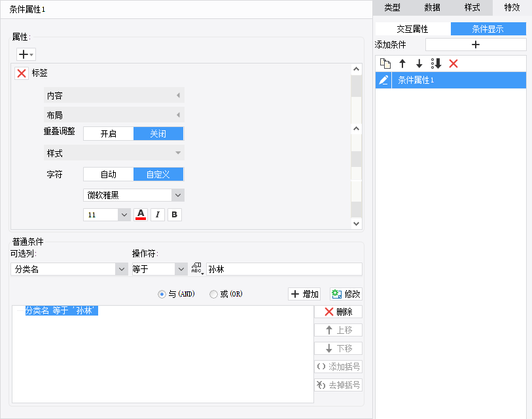Open the 分类名 column dropdown
Screen dimensions: 532x419
[x=122, y=269]
